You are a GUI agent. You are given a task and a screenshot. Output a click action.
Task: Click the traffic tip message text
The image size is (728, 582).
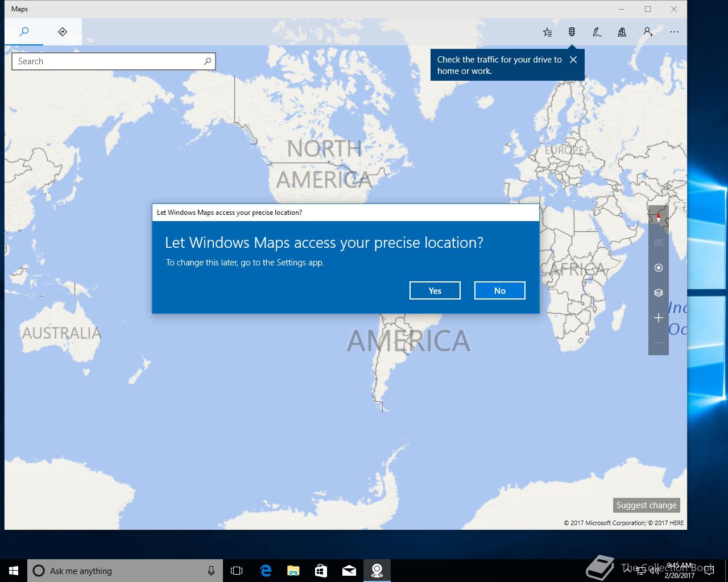[499, 65]
